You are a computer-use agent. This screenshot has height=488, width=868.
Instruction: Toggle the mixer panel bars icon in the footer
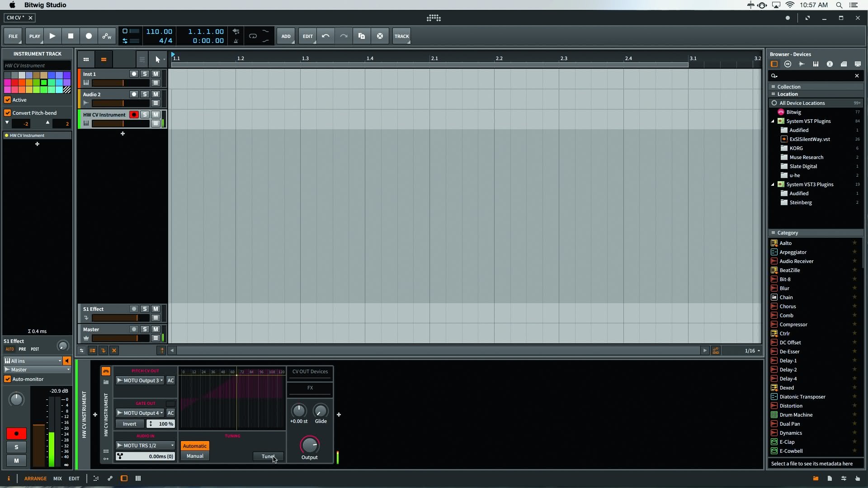click(138, 478)
